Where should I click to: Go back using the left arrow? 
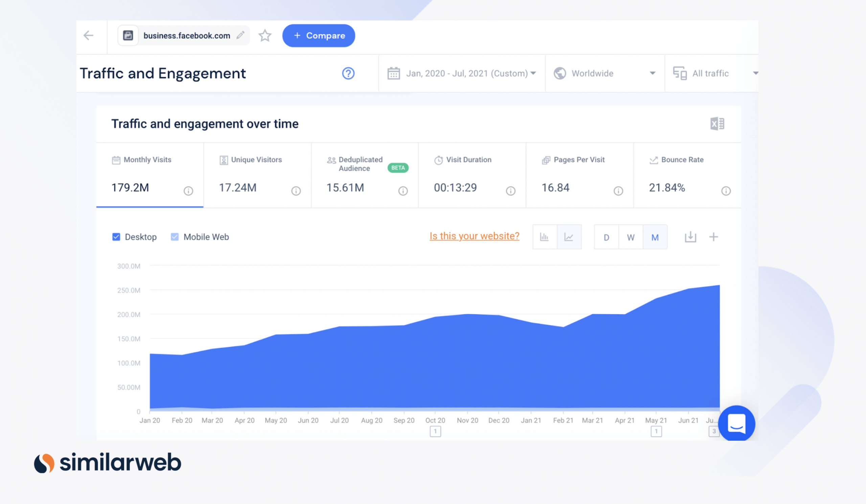tap(88, 35)
